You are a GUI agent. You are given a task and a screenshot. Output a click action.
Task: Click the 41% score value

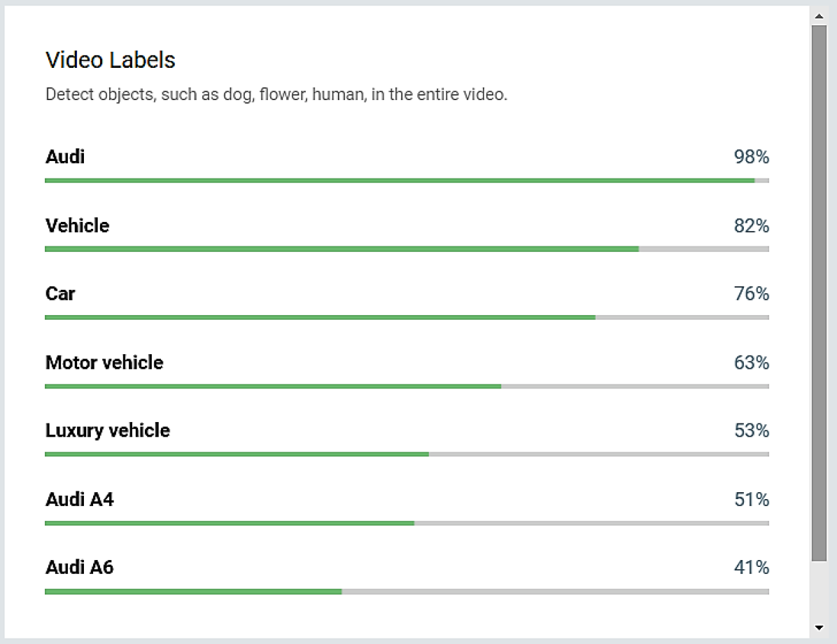(x=751, y=567)
